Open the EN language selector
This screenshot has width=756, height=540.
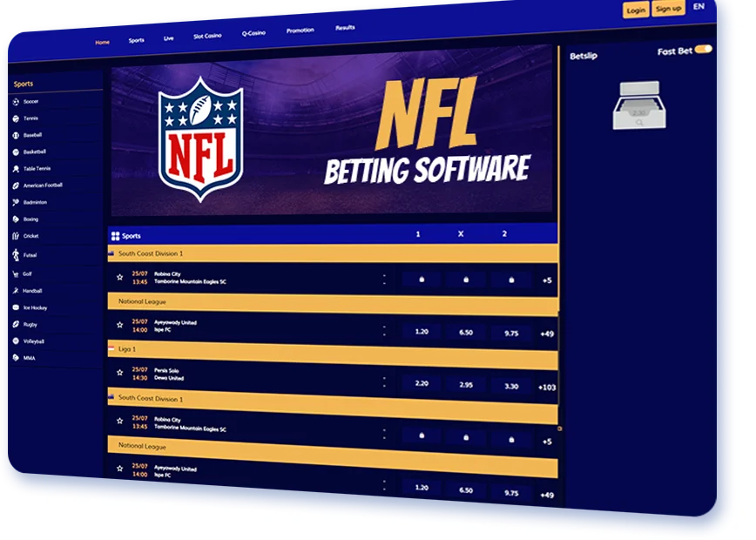click(699, 6)
